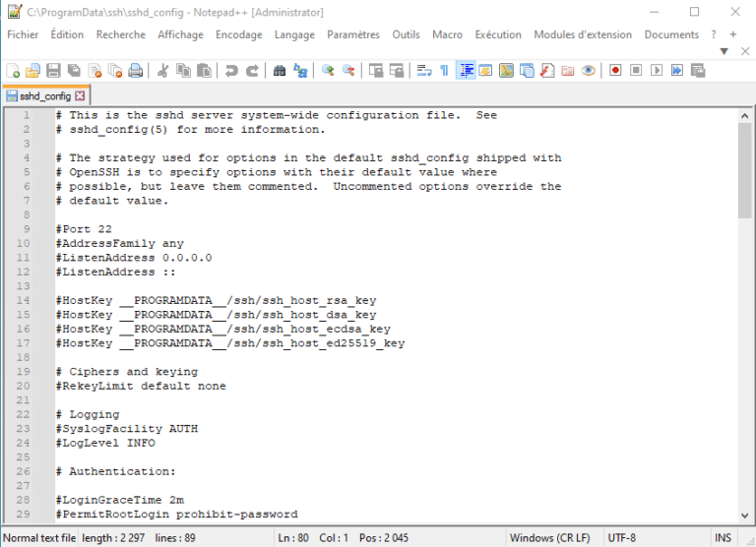Click the INS status bar indicator
The image size is (756, 547).
723,538
